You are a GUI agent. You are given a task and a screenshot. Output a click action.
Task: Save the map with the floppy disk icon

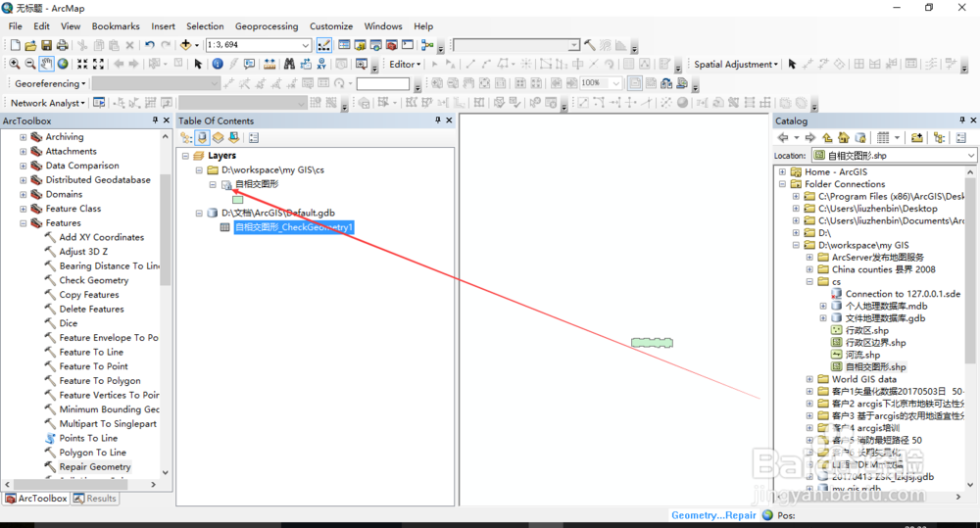pyautogui.click(x=46, y=45)
